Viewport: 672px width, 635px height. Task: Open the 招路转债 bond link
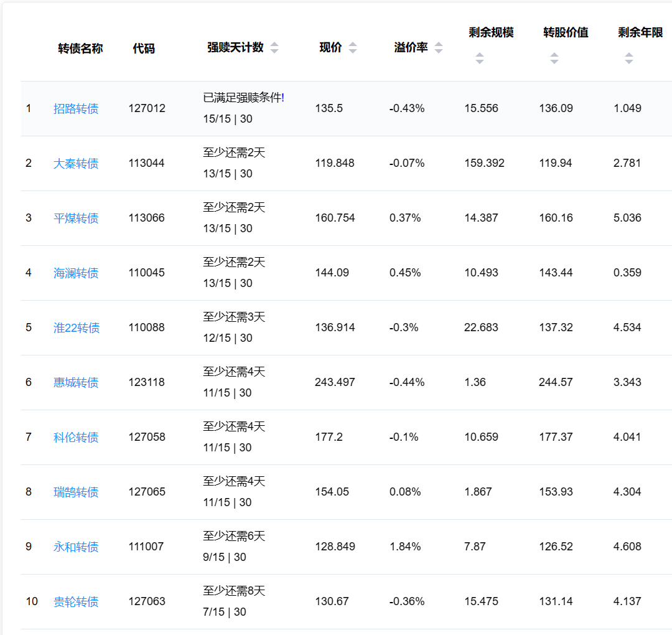(x=76, y=109)
